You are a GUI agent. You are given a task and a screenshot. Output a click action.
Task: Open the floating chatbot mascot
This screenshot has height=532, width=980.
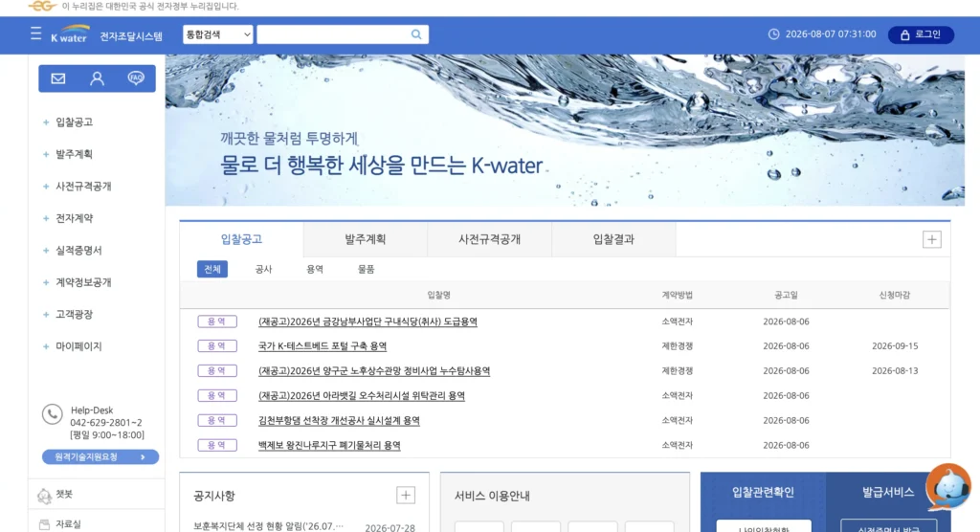[x=948, y=486]
